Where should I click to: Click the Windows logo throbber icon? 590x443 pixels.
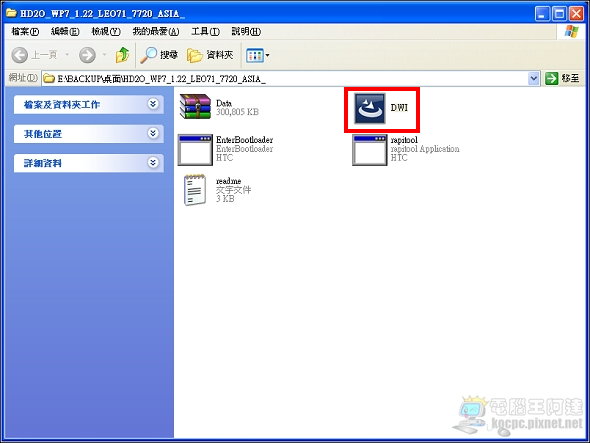[572, 32]
